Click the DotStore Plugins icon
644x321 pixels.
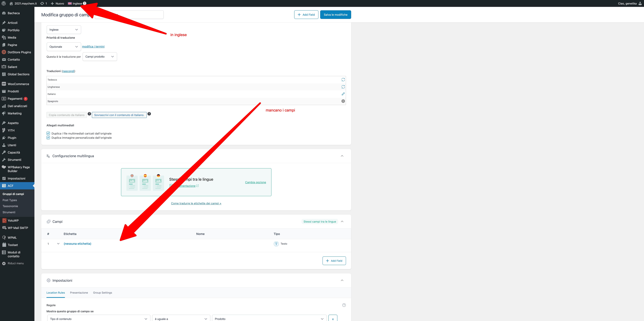pyautogui.click(x=4, y=52)
